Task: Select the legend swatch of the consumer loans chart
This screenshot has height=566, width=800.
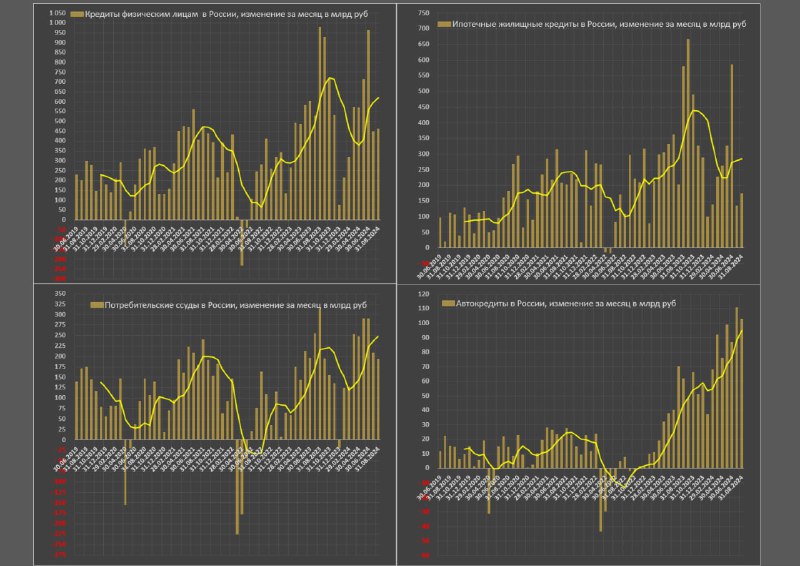Action: click(97, 305)
